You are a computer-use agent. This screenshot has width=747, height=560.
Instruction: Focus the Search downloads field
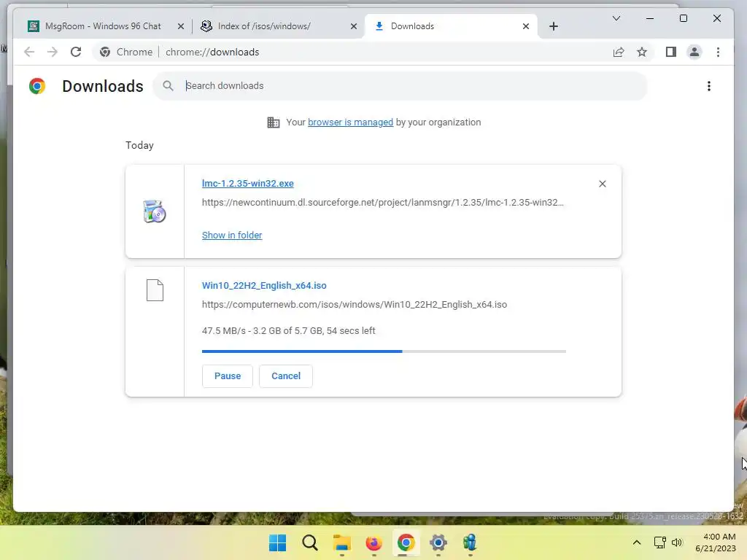coord(400,86)
